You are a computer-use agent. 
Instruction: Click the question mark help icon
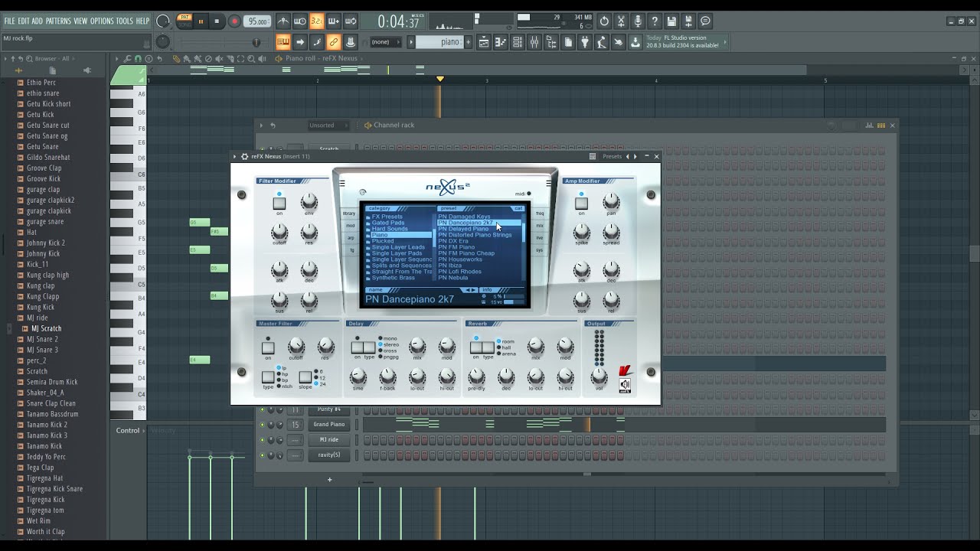pos(655,21)
